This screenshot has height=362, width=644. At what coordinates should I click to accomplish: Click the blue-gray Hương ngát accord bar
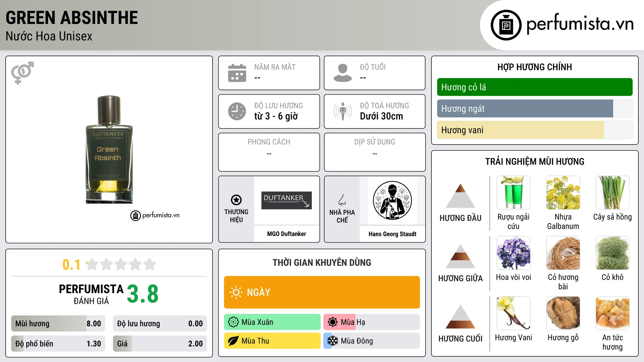(535, 109)
